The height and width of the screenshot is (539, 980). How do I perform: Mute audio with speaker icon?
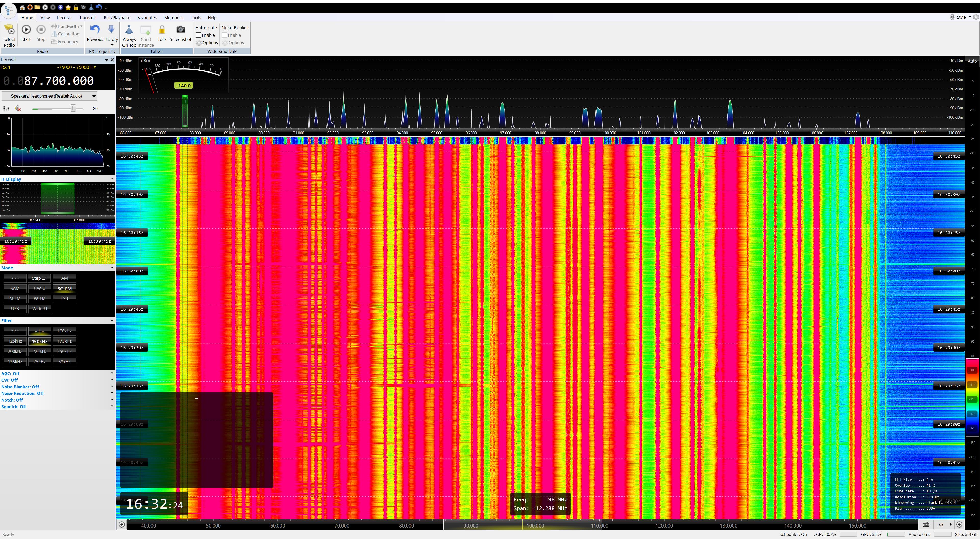[18, 109]
